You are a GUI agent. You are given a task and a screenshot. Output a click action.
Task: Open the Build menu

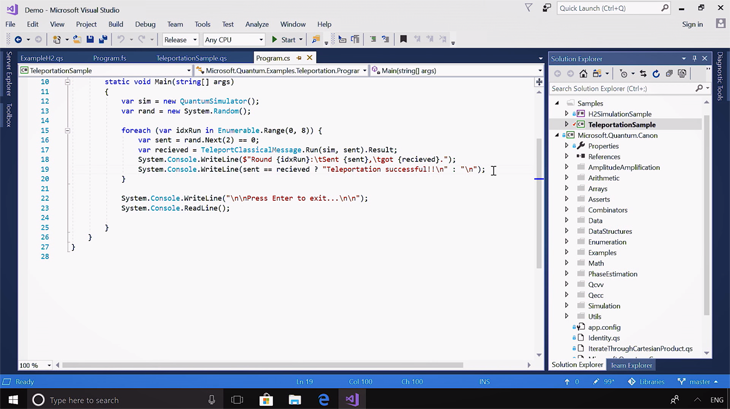click(x=115, y=24)
